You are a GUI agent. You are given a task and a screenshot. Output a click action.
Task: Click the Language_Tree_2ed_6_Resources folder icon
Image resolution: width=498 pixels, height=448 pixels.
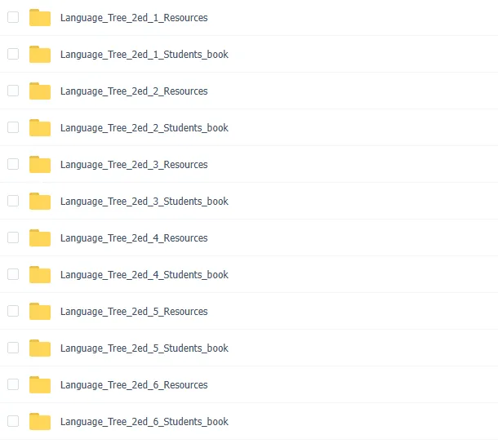click(x=40, y=384)
